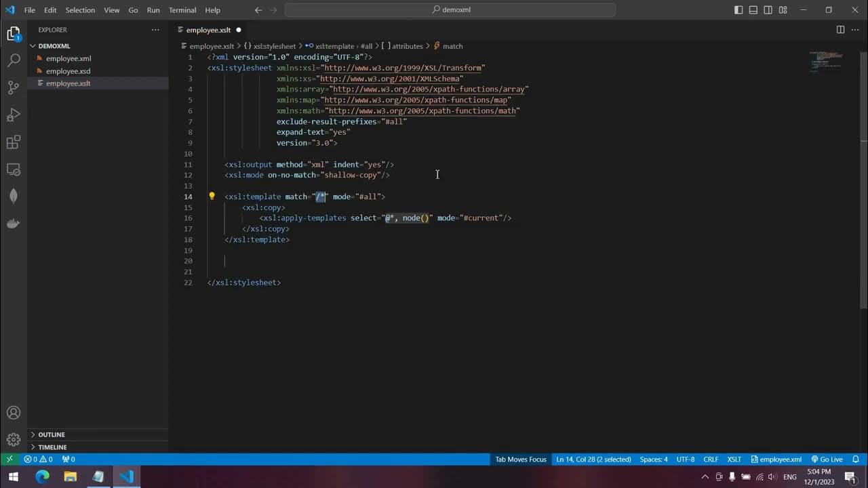This screenshot has width=868, height=488.
Task: Open the Extensions view icon
Action: click(14, 142)
